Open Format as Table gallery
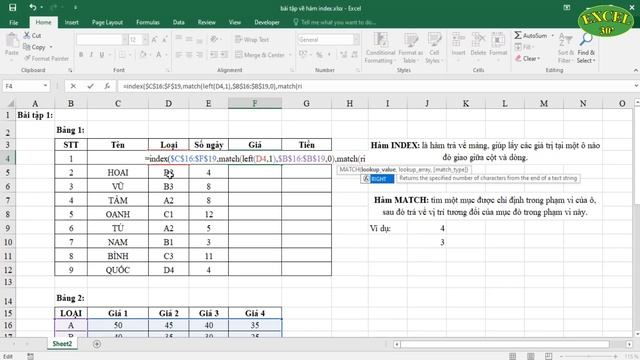640x360 pixels. point(410,48)
